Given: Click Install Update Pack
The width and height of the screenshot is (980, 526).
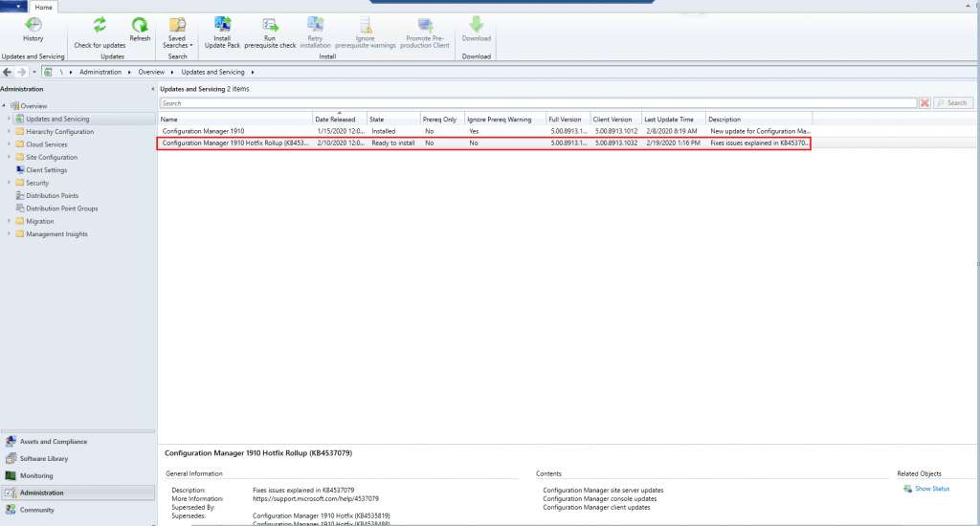Looking at the screenshot, I should click(222, 32).
